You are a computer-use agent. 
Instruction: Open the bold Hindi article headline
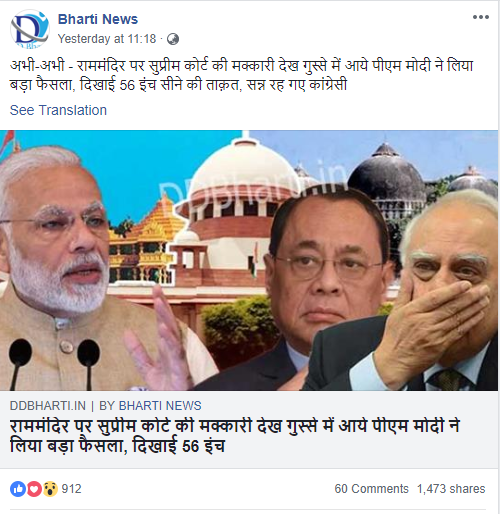(x=235, y=436)
